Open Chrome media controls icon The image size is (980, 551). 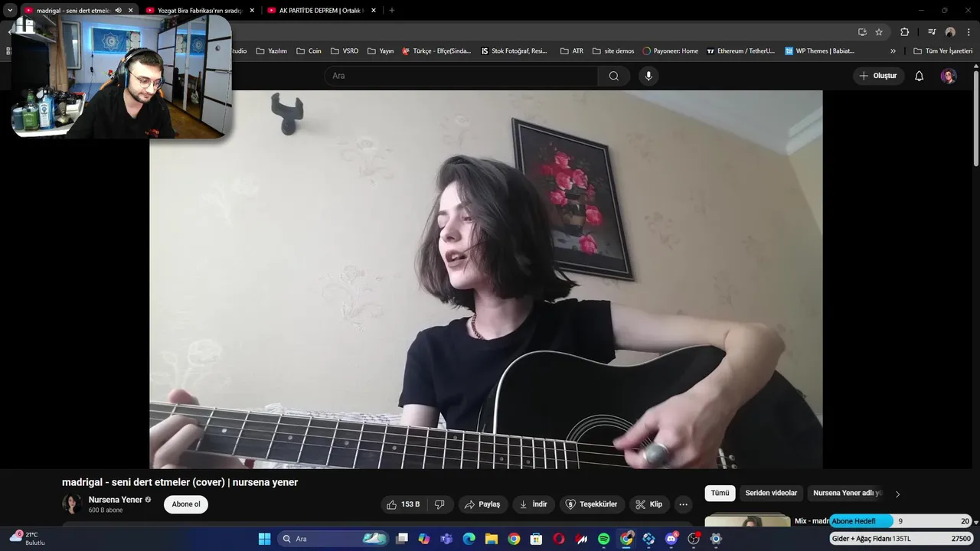pos(932,32)
